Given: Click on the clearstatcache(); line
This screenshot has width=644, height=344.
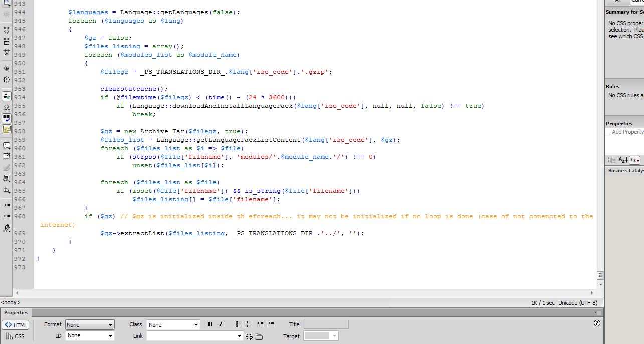Looking at the screenshot, I should 134,89.
